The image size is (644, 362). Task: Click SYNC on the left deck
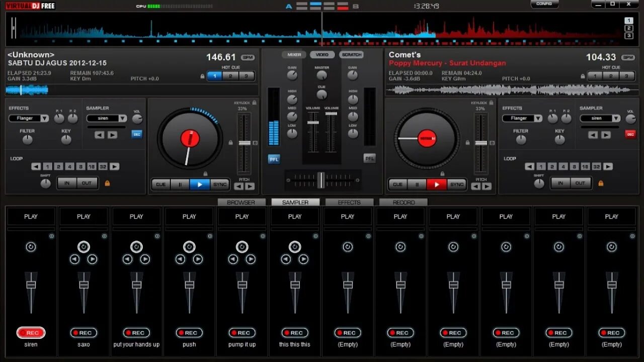coord(220,185)
